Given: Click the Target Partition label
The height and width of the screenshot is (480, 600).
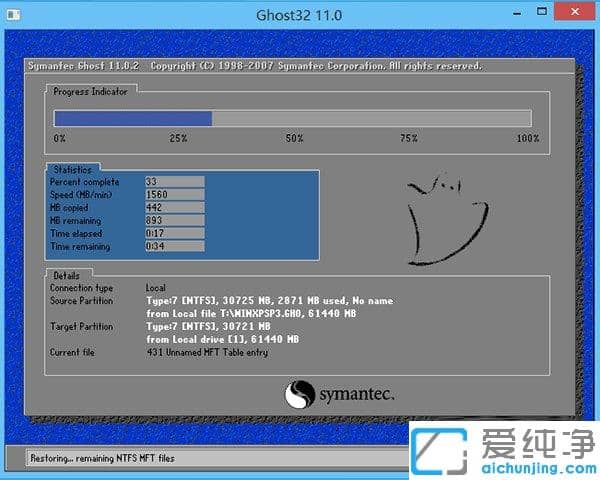Looking at the screenshot, I should (x=82, y=327).
